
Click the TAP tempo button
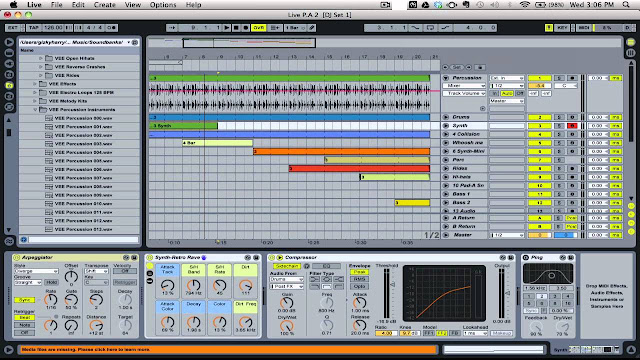[33, 28]
